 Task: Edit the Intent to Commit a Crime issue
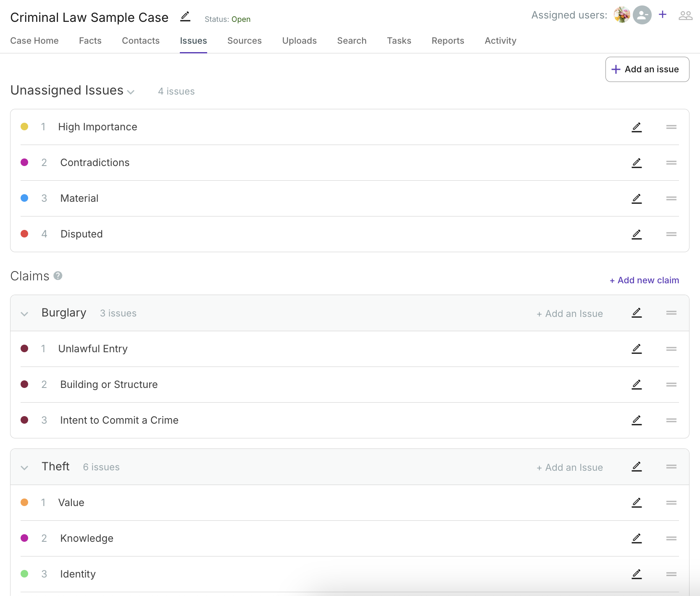point(637,420)
